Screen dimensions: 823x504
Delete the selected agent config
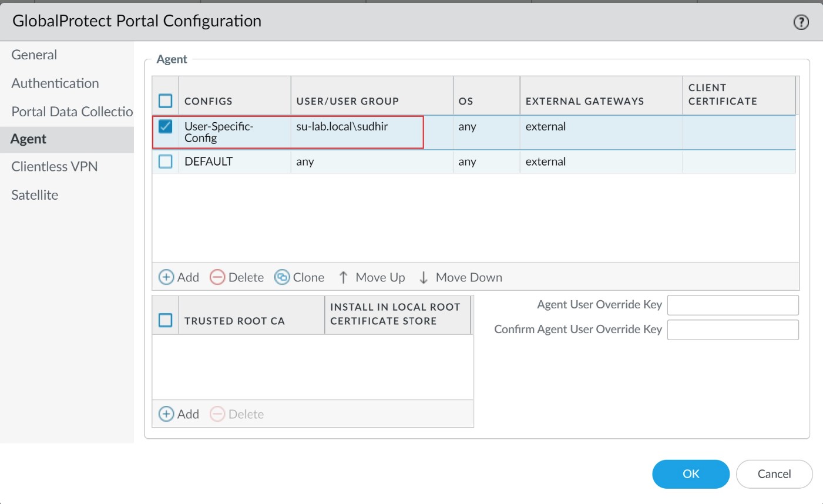click(237, 277)
